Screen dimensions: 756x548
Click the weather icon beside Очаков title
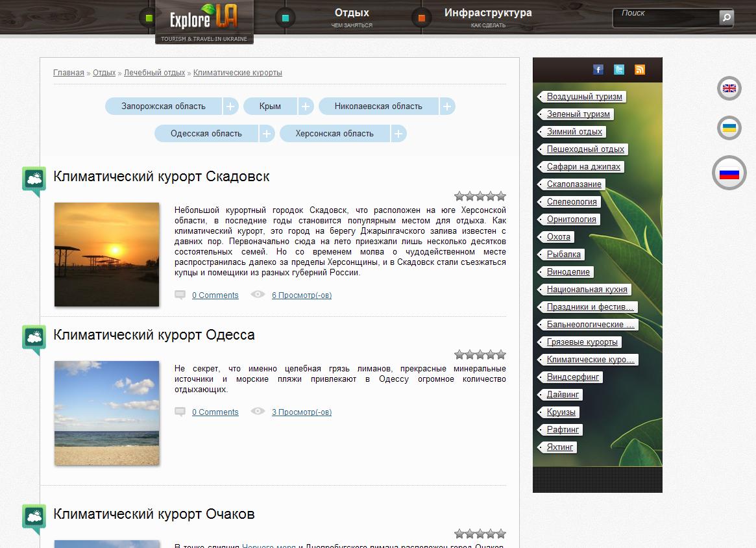tap(34, 519)
